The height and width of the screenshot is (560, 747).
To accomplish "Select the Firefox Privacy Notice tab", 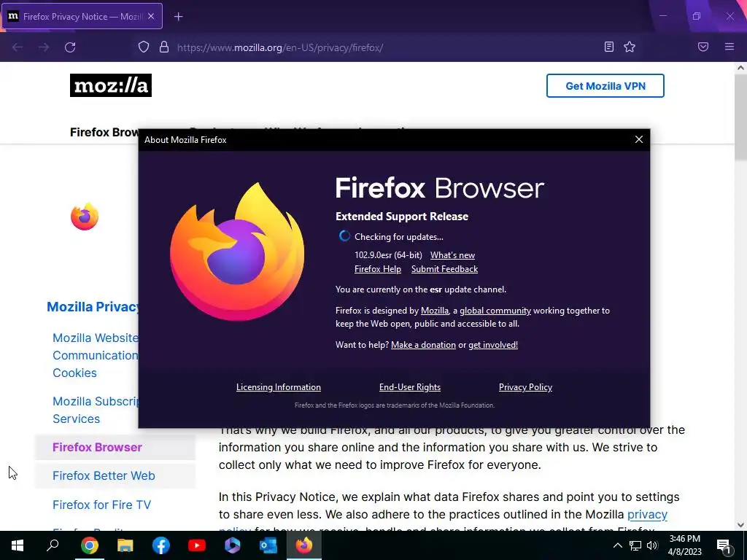I will [82, 16].
